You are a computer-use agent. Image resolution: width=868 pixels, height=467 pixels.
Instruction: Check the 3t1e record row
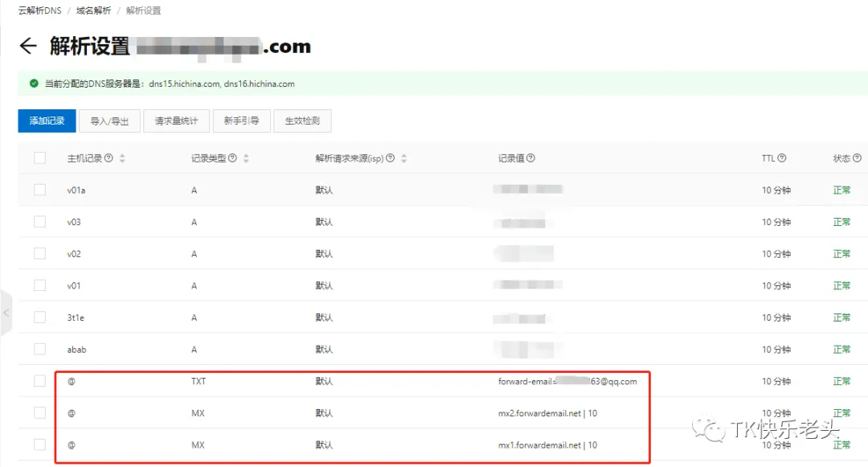[40, 317]
